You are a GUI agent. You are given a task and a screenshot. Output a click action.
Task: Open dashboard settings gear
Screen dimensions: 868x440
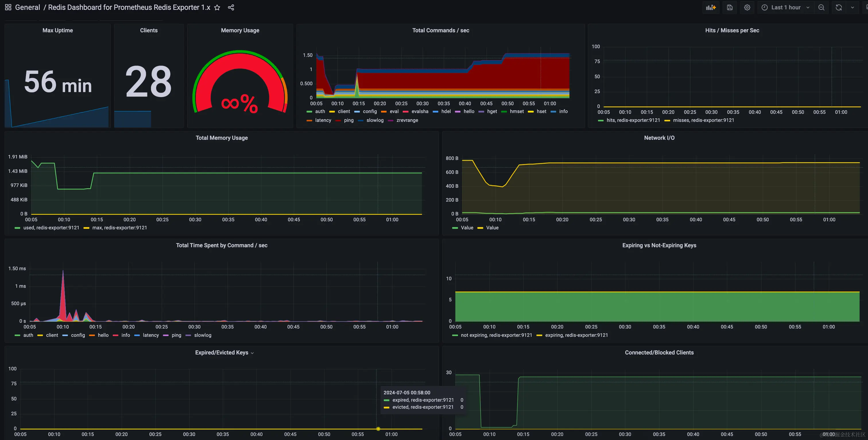pos(747,7)
